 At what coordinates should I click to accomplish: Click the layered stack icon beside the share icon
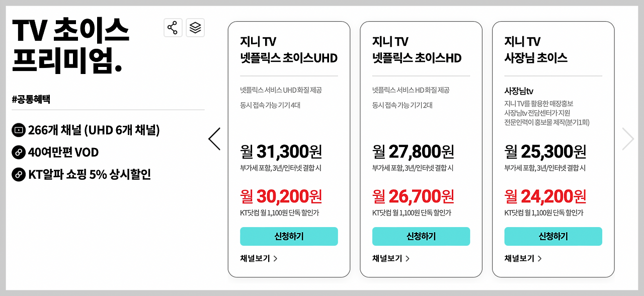pyautogui.click(x=195, y=28)
